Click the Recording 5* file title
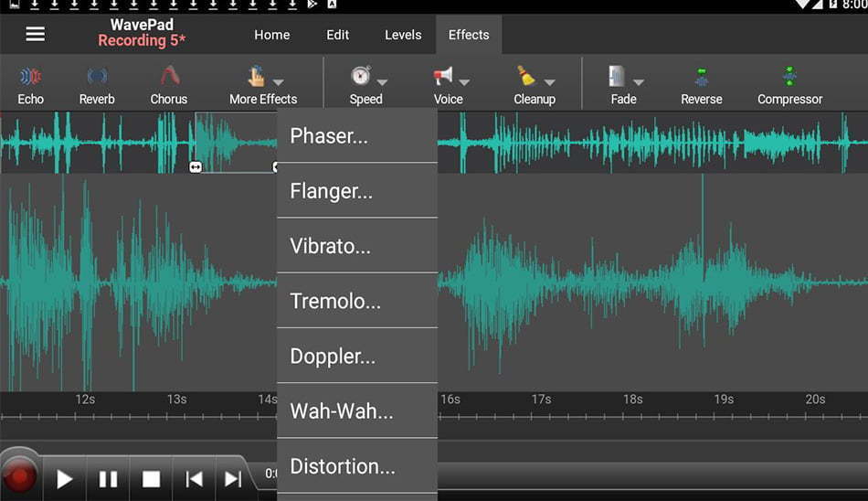The width and height of the screenshot is (868, 501). (142, 40)
